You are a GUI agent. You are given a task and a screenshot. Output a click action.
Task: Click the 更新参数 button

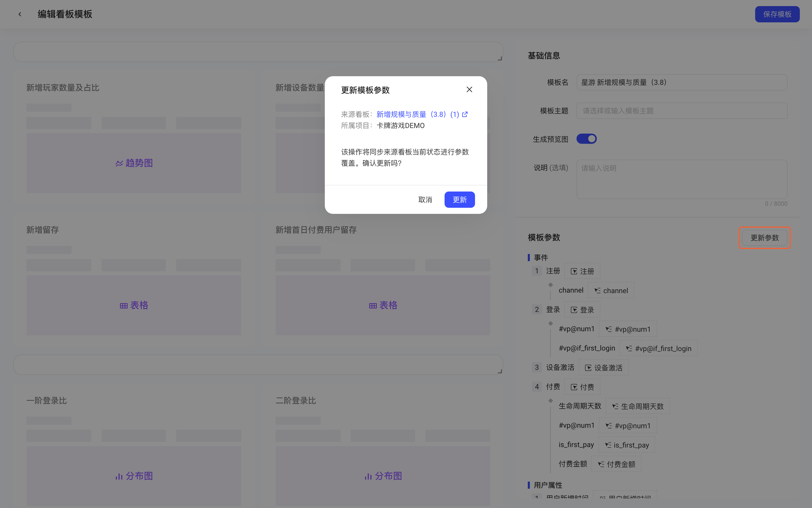point(764,238)
